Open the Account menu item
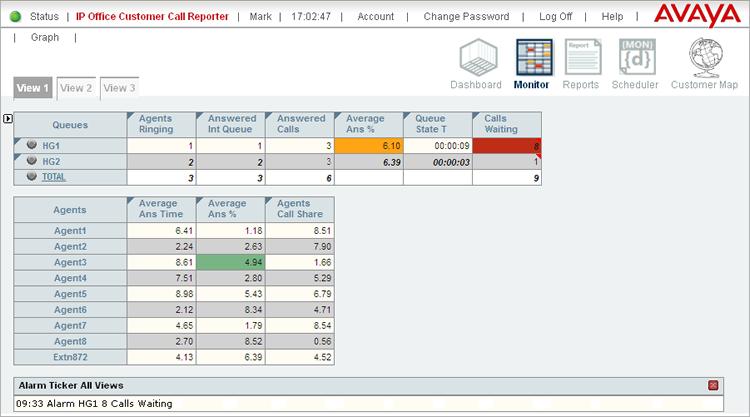The image size is (750, 417). click(x=375, y=17)
